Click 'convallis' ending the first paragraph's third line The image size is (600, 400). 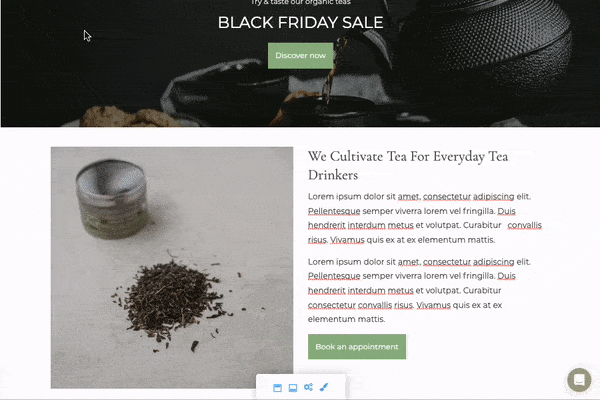(524, 225)
